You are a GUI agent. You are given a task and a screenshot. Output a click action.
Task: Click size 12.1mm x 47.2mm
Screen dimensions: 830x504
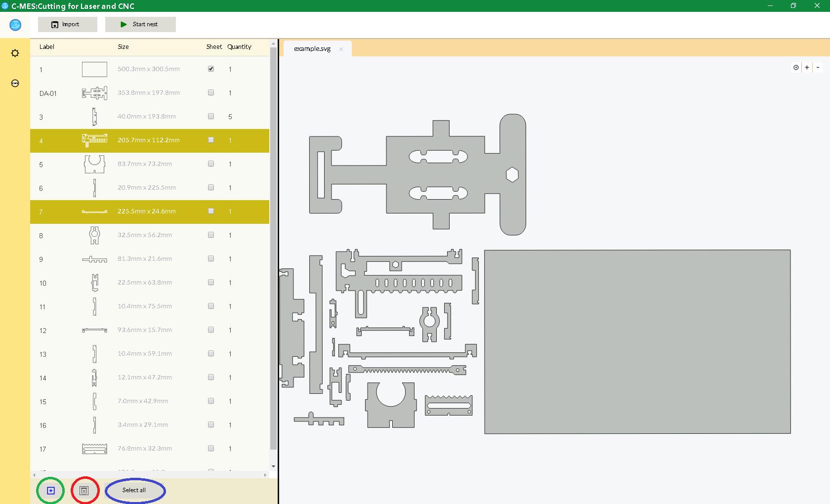pyautogui.click(x=145, y=378)
